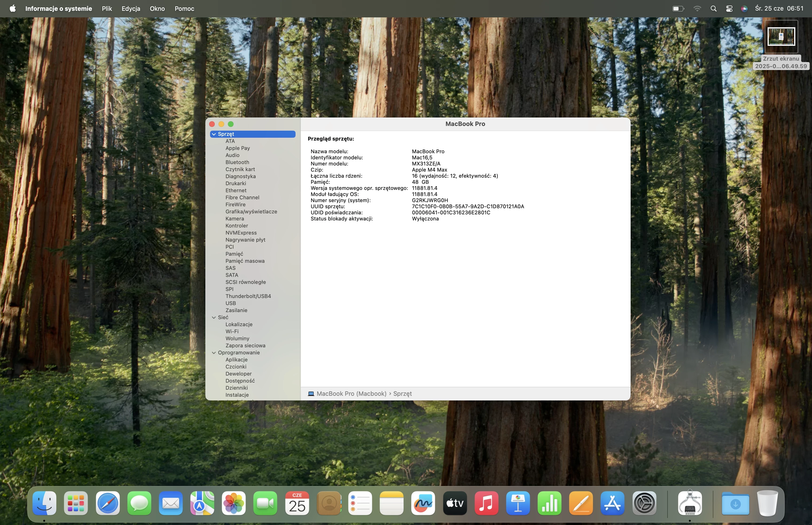Open Control Center in menu bar
This screenshot has width=812, height=525.
pyautogui.click(x=729, y=8)
